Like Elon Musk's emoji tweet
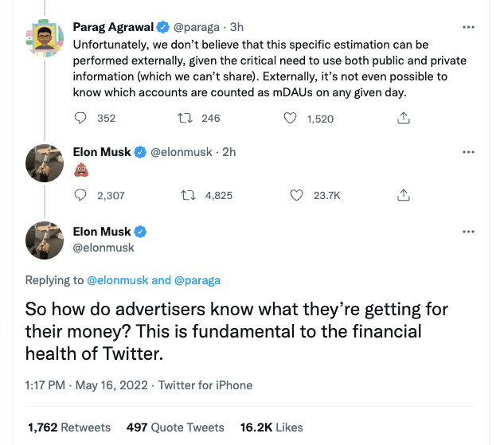Image resolution: width=504 pixels, height=445 pixels. click(x=297, y=194)
